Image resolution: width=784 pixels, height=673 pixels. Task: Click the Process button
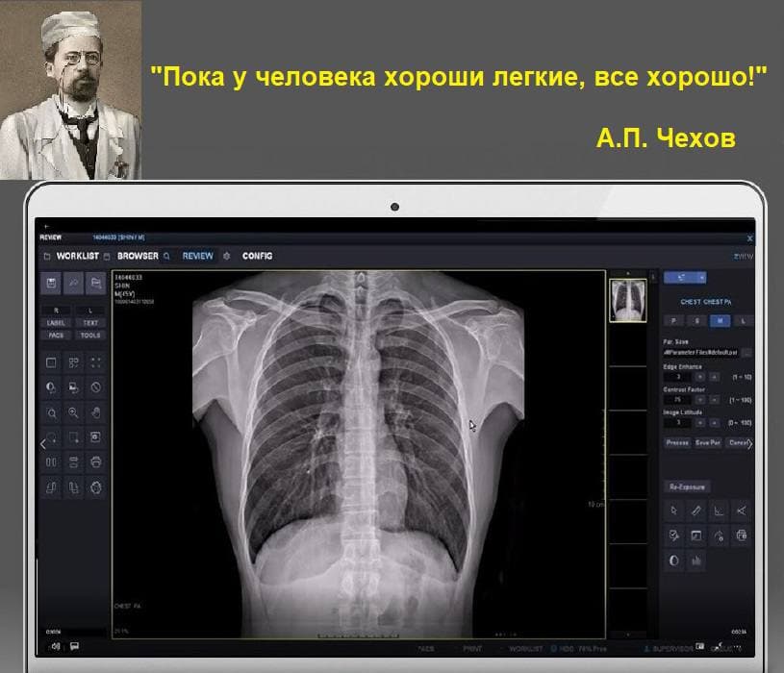pos(676,443)
